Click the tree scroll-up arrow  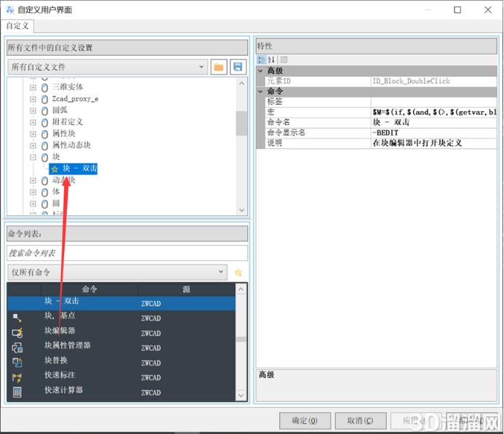click(241, 84)
